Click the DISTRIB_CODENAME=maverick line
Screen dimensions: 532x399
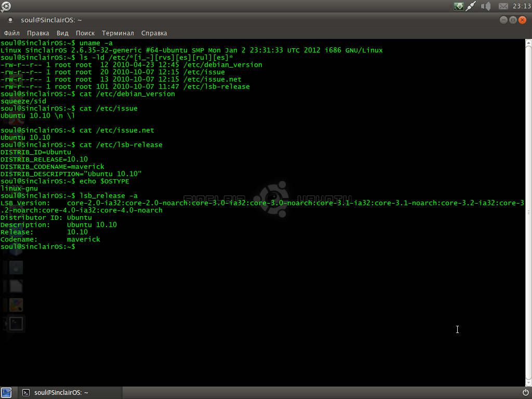(52, 167)
